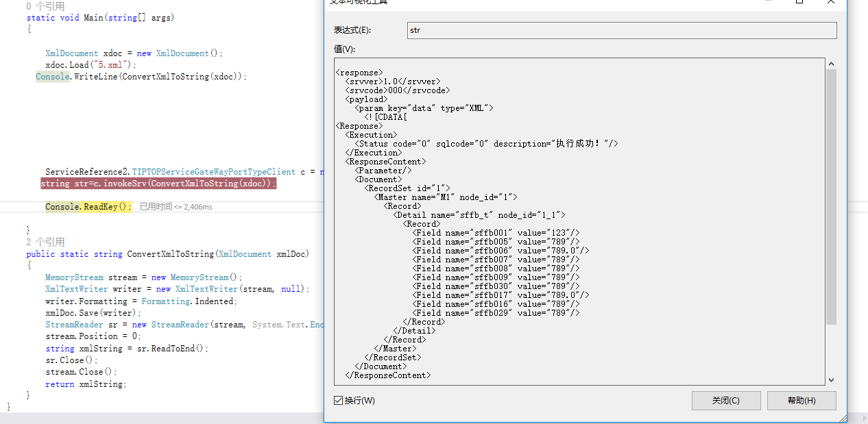Click the 关闭(C) close button
The image size is (868, 424).
coord(726,401)
